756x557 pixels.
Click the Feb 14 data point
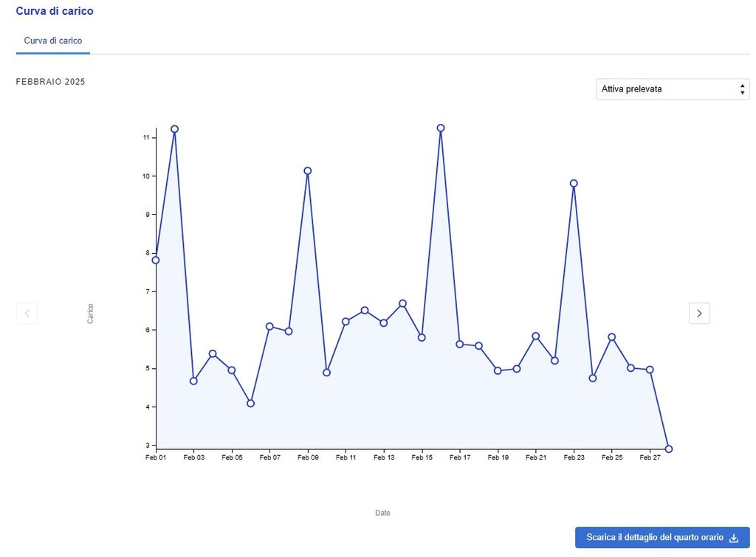coord(402,303)
